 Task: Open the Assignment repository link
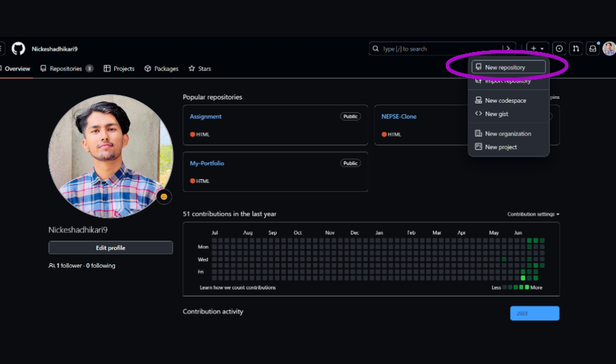(206, 117)
